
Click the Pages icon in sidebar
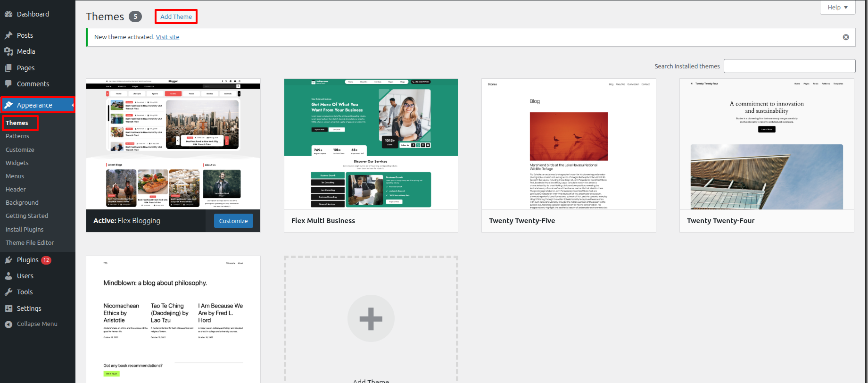tap(8, 68)
